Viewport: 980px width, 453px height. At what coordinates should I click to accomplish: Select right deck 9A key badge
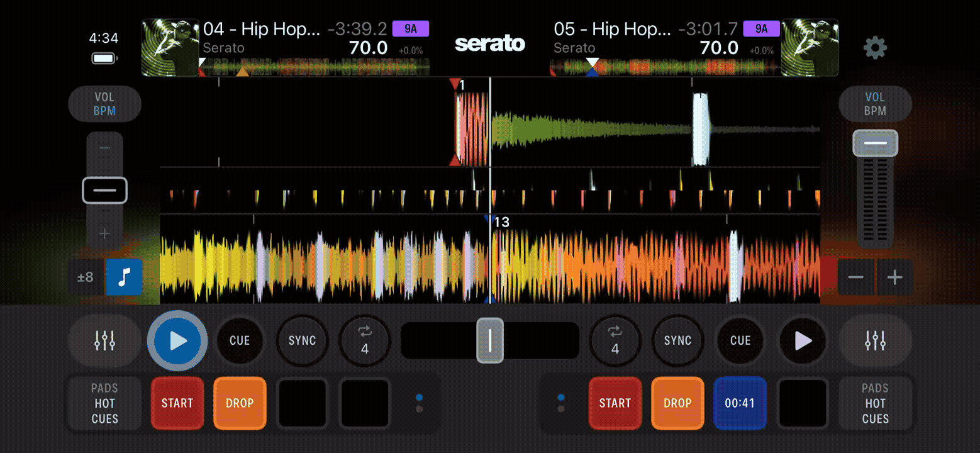(761, 29)
